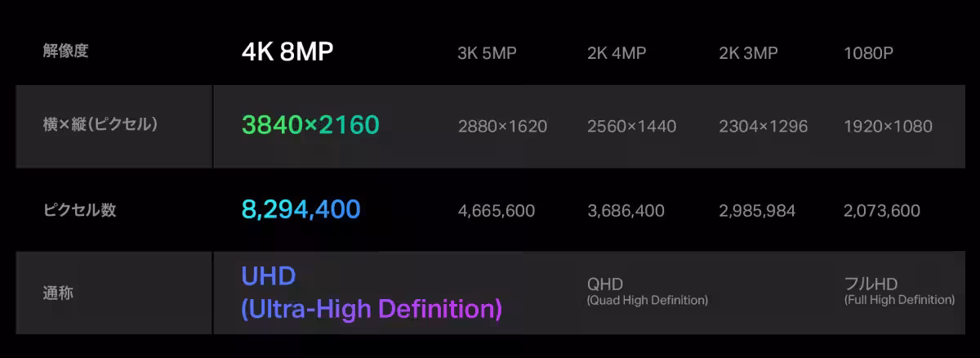Click the 2560×1440 dimension cell
Image resolution: width=980 pixels, height=358 pixels.
[631, 127]
